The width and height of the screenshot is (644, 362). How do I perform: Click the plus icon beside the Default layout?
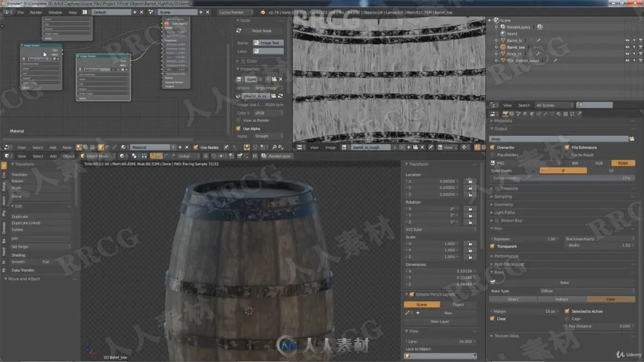click(x=135, y=12)
